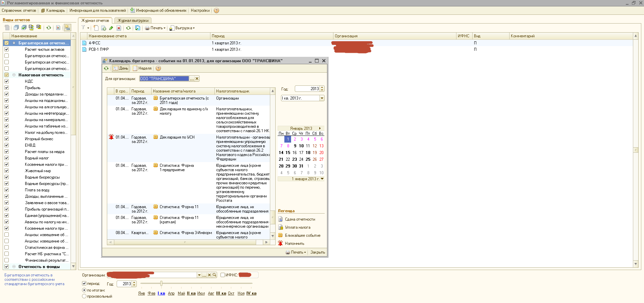
Task: Click the 4-ФСС report document icon
Action: pyautogui.click(x=84, y=43)
